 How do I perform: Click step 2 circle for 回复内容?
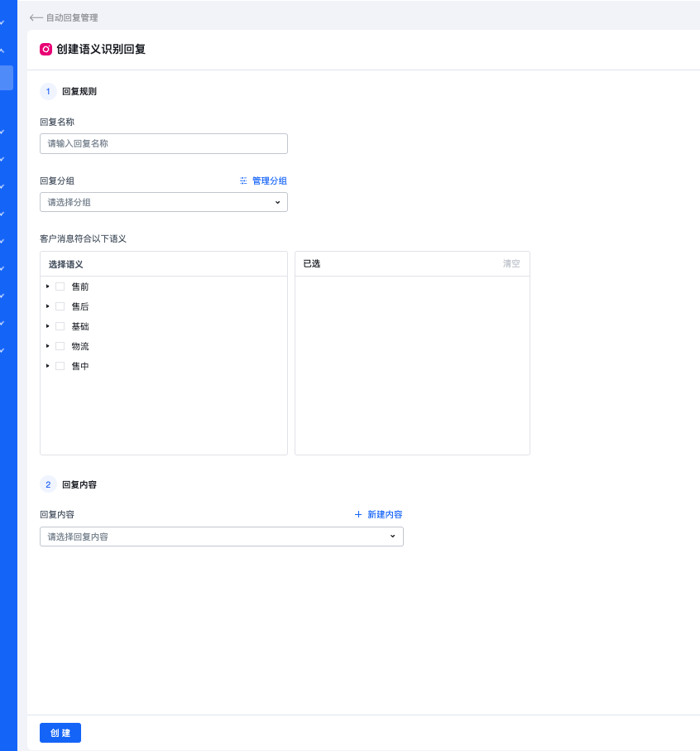(x=48, y=484)
